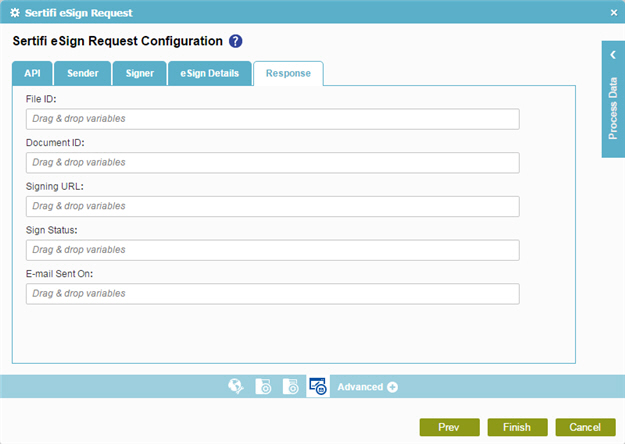Cancel the configuration dialog
625x444 pixels.
point(585,427)
